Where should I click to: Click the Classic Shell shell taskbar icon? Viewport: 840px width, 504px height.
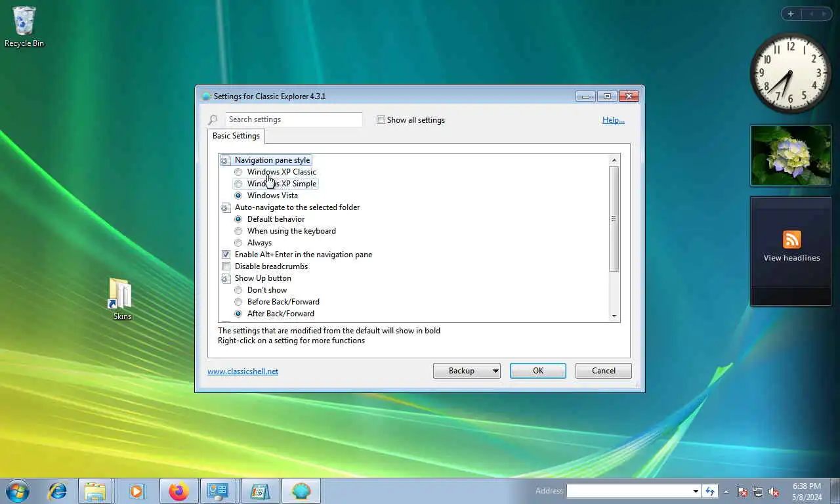pos(301,491)
